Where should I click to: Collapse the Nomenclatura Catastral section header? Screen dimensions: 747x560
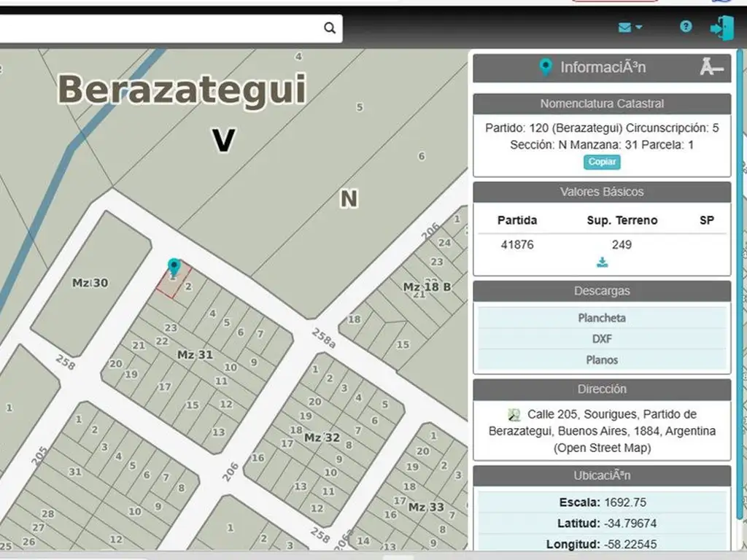[602, 104]
